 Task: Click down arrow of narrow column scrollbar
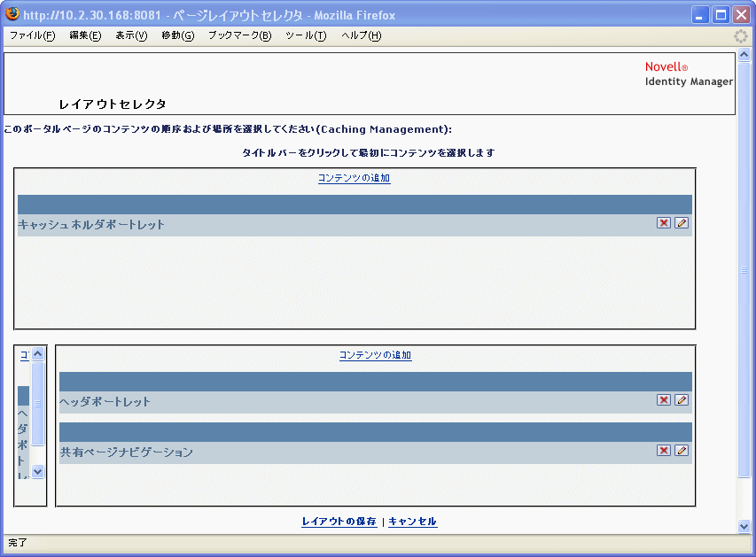tap(37, 471)
